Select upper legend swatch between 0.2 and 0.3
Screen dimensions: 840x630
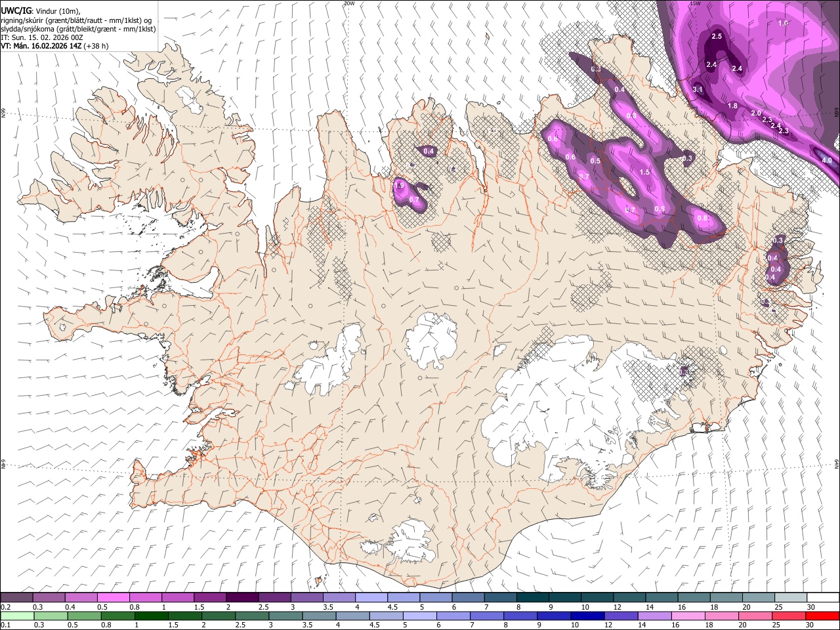click(16, 598)
